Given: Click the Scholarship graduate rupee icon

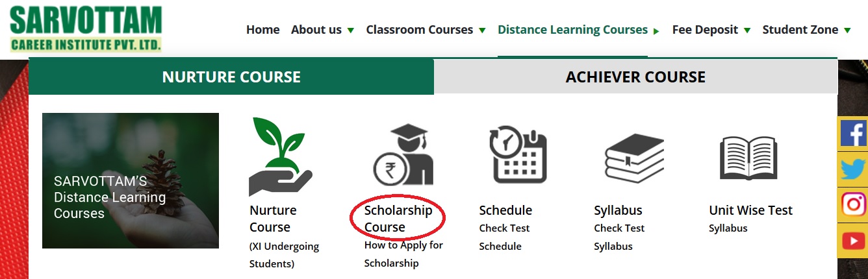Looking at the screenshot, I should [x=403, y=156].
